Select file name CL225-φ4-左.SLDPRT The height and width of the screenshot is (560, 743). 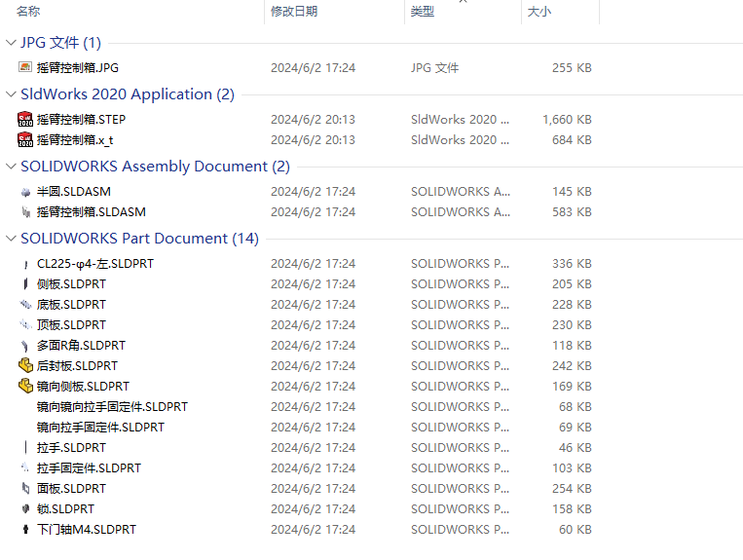95,263
